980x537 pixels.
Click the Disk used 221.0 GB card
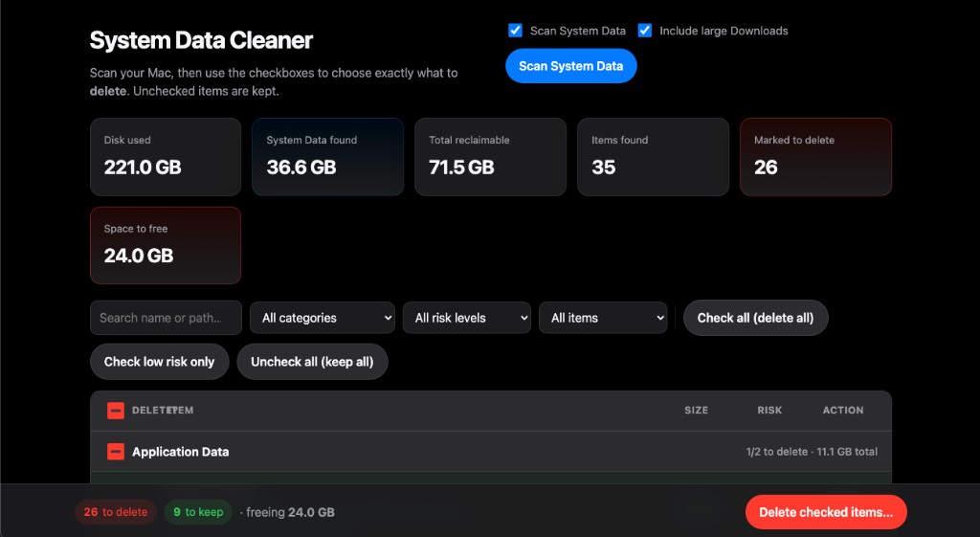click(166, 157)
